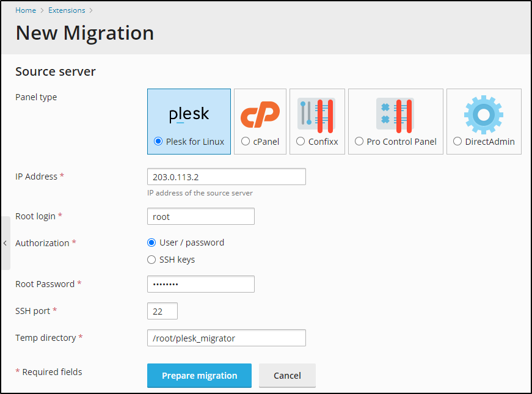Image resolution: width=532 pixels, height=394 pixels.
Task: Select the Plesk for Linux radio button
Action: click(159, 142)
